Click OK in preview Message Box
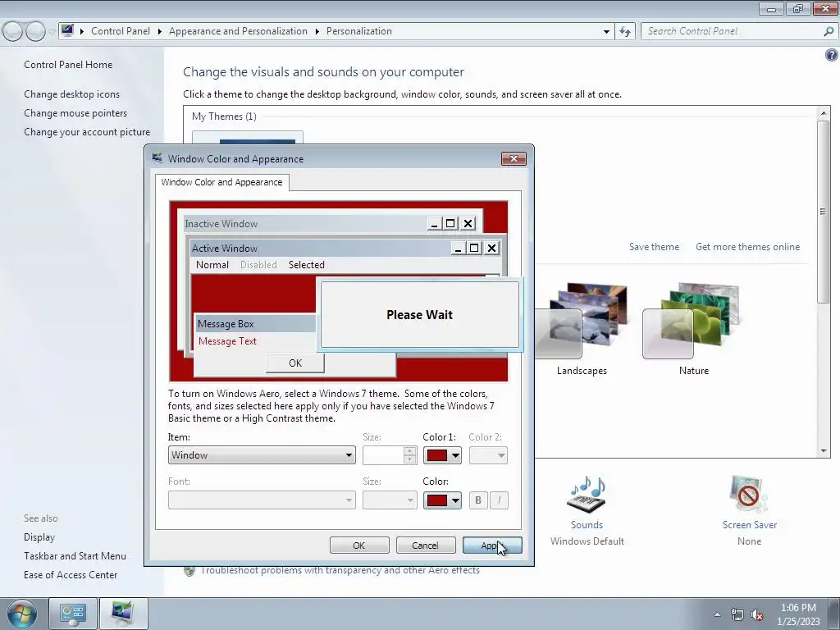Image resolution: width=840 pixels, height=630 pixels. pyautogui.click(x=295, y=363)
